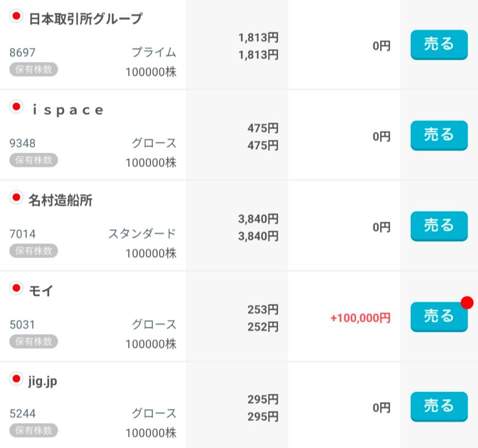The width and height of the screenshot is (478, 448).
Task: Click Japan flag icon beside ispace
Action: click(16, 107)
